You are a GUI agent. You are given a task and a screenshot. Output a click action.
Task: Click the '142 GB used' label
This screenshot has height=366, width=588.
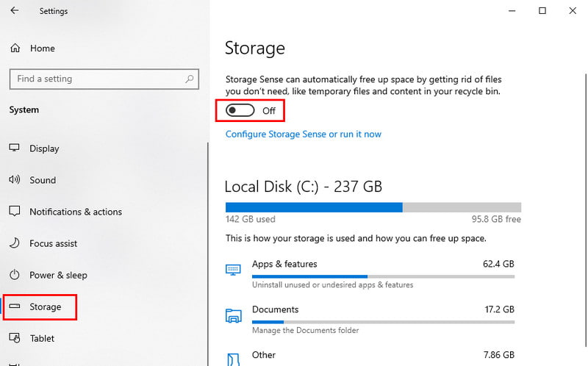pyautogui.click(x=250, y=219)
